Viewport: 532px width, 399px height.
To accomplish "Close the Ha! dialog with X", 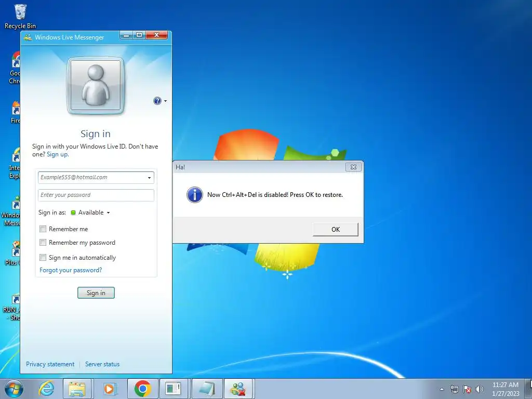I will 353,167.
